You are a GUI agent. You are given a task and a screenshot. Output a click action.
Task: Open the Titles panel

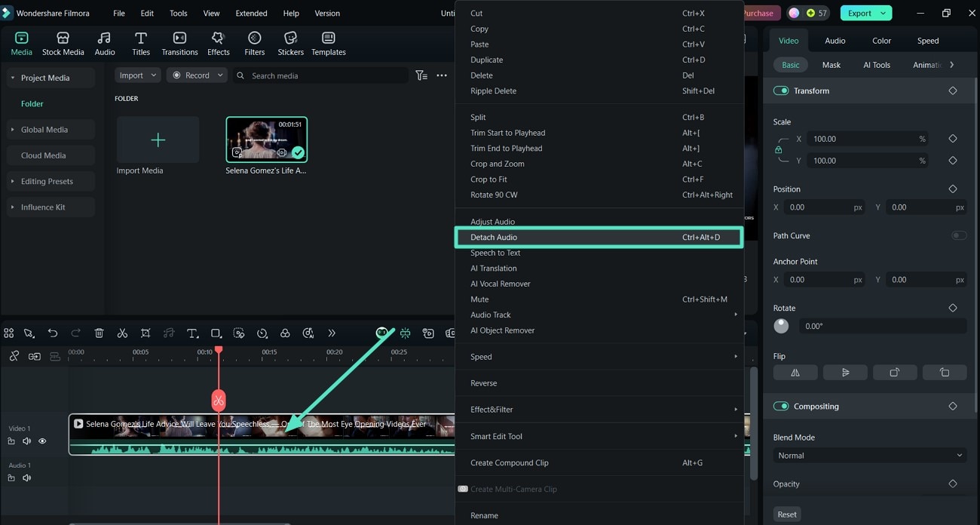click(141, 44)
